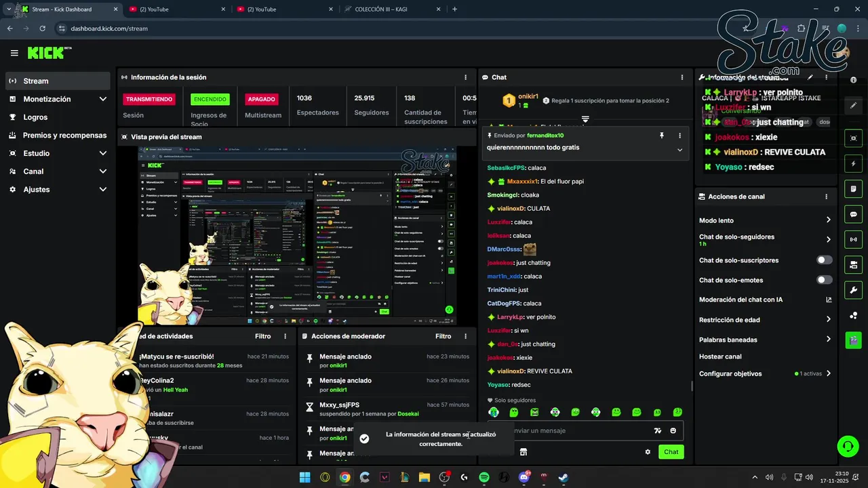
Task: Click the APAGADO Multistream badge
Action: click(x=261, y=99)
